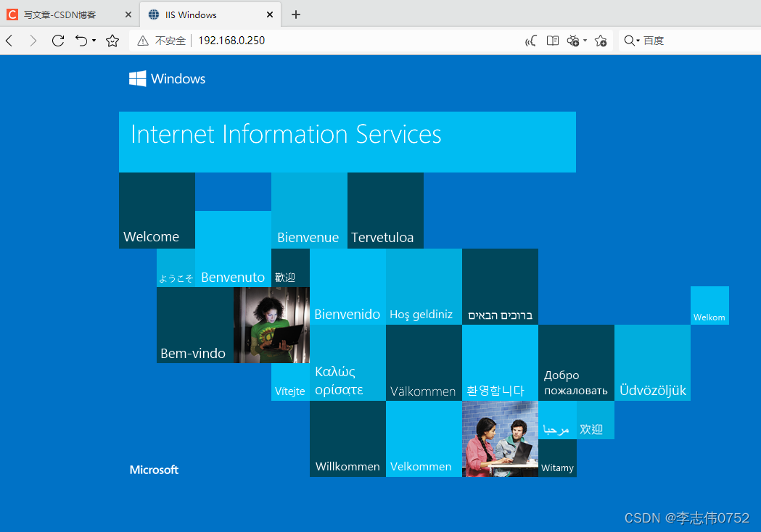Click the Windows logo on the page
Image resolution: width=761 pixels, height=532 pixels.
pyautogui.click(x=167, y=78)
